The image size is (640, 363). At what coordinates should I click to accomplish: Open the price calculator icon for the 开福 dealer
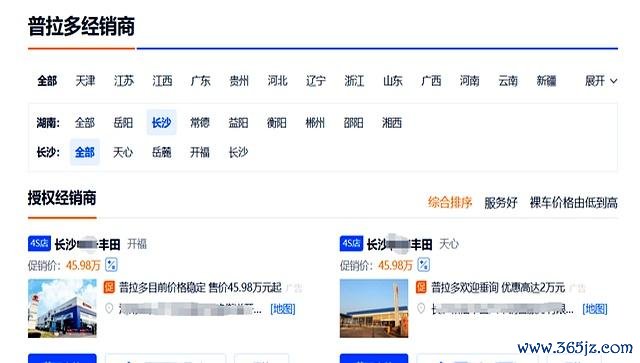point(111,265)
